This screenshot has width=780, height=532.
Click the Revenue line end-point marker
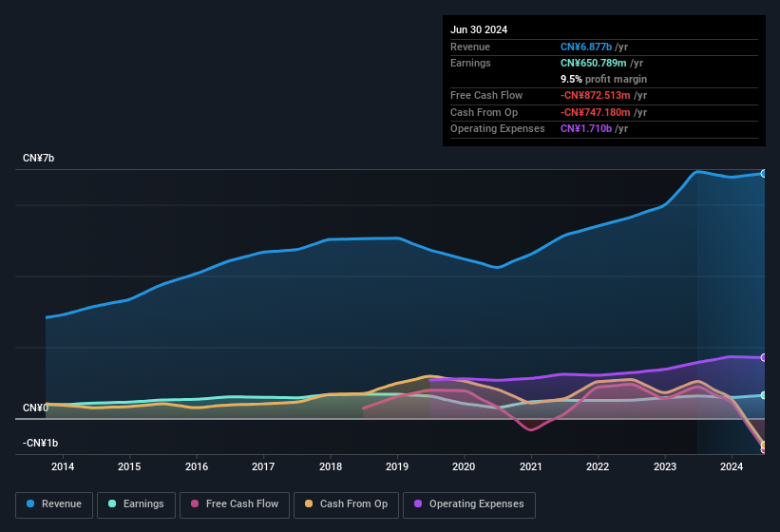point(764,173)
